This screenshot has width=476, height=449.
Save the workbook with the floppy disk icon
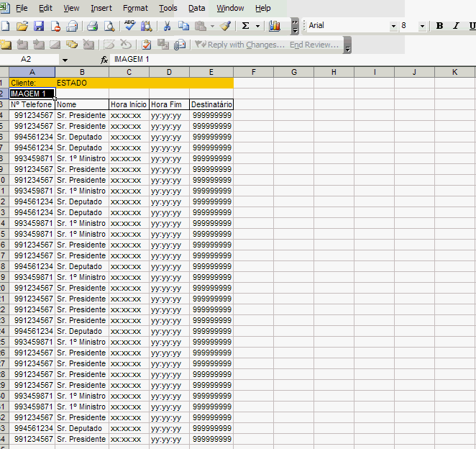[39, 26]
